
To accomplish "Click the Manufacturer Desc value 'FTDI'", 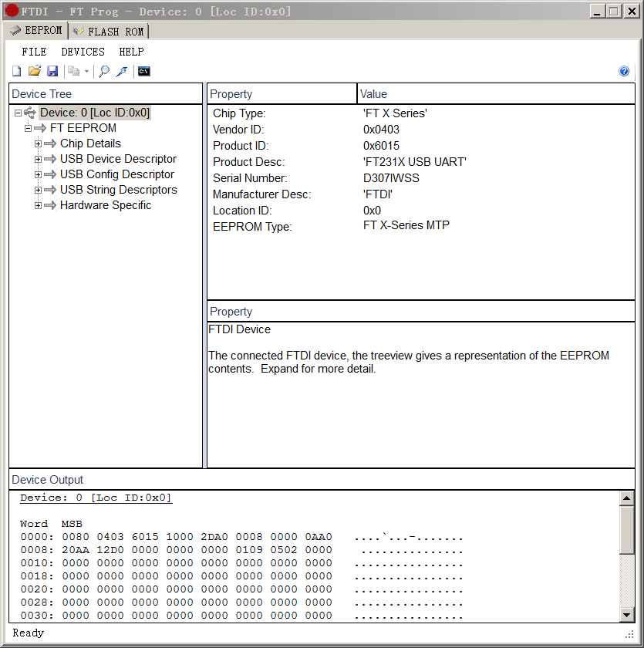I will (x=378, y=194).
